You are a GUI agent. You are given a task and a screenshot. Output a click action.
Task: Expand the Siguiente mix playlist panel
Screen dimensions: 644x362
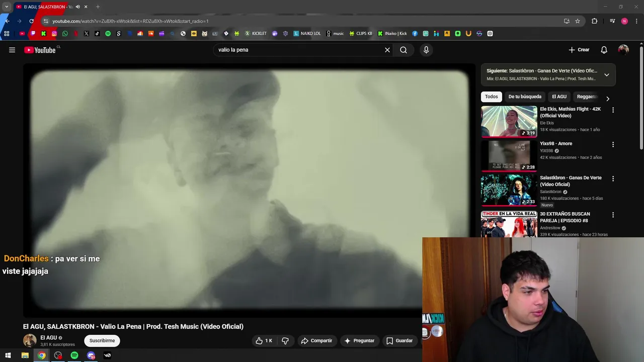pyautogui.click(x=607, y=75)
